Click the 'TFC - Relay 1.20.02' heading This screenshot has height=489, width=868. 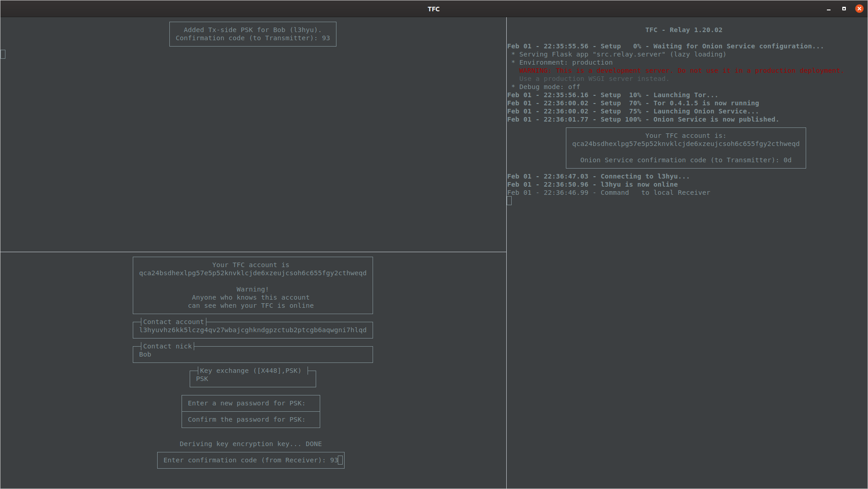(x=684, y=30)
